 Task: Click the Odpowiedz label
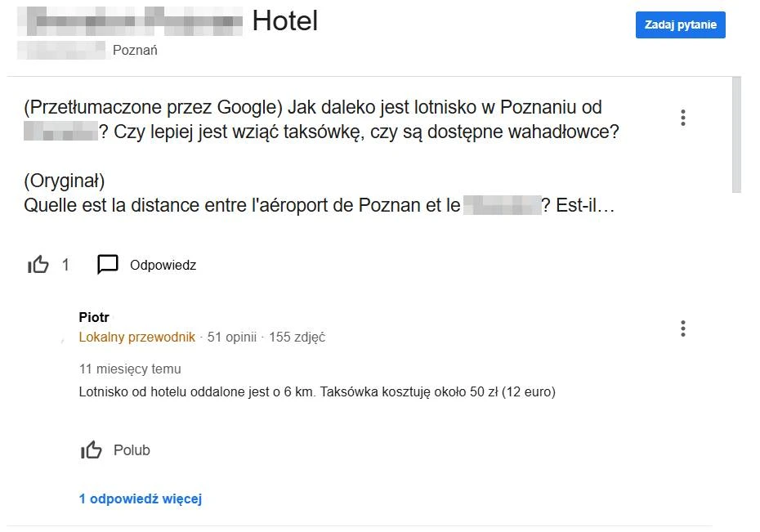(x=163, y=265)
